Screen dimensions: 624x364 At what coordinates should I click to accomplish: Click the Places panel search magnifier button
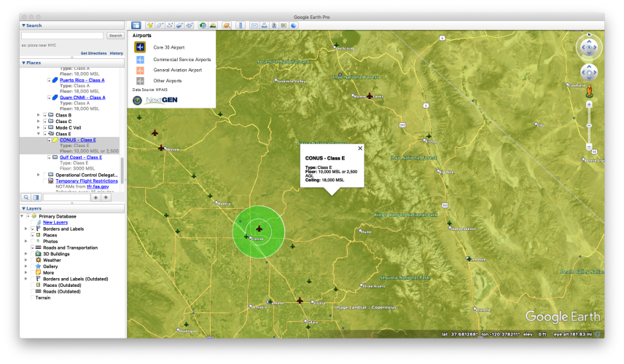[x=26, y=197]
